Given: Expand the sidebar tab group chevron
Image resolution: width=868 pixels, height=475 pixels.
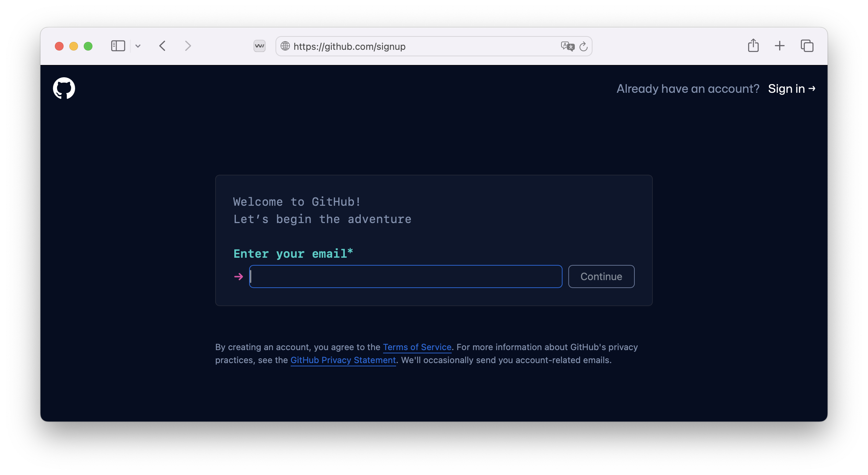Looking at the screenshot, I should [138, 46].
